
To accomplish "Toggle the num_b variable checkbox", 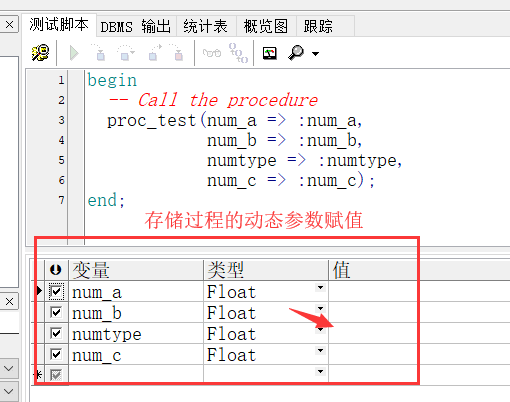I will coord(56,312).
